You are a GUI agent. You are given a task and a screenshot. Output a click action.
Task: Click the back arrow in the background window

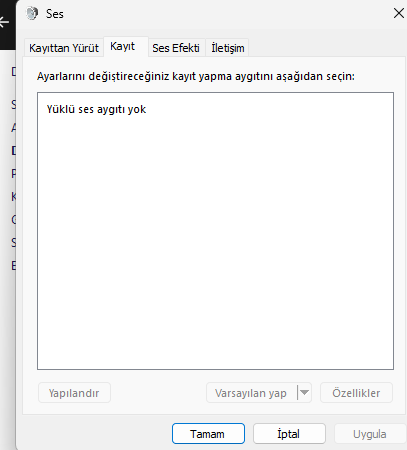coord(4,23)
